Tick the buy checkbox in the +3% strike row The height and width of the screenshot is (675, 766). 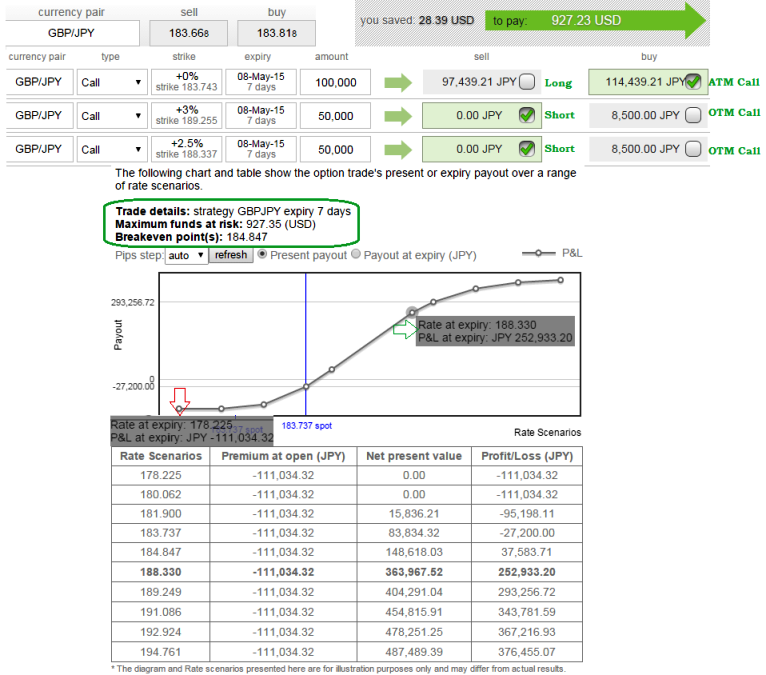pos(693,115)
